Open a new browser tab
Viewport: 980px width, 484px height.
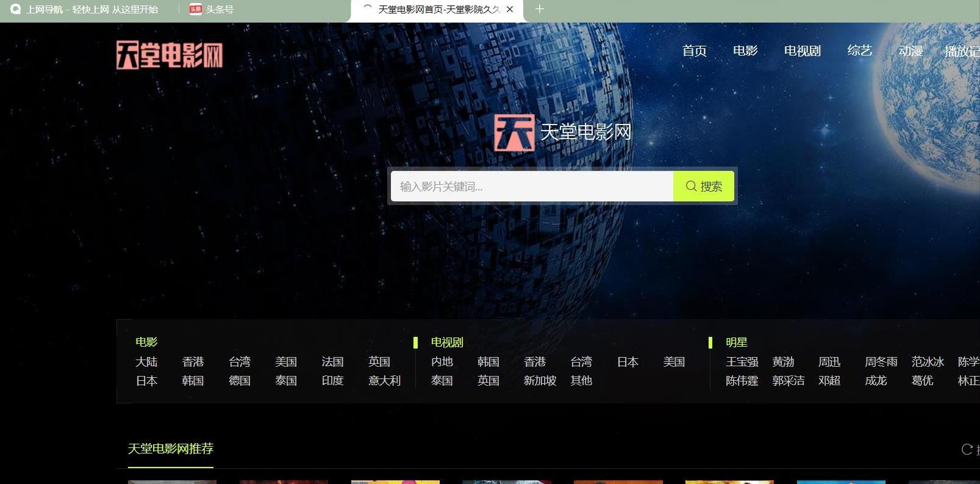point(539,9)
